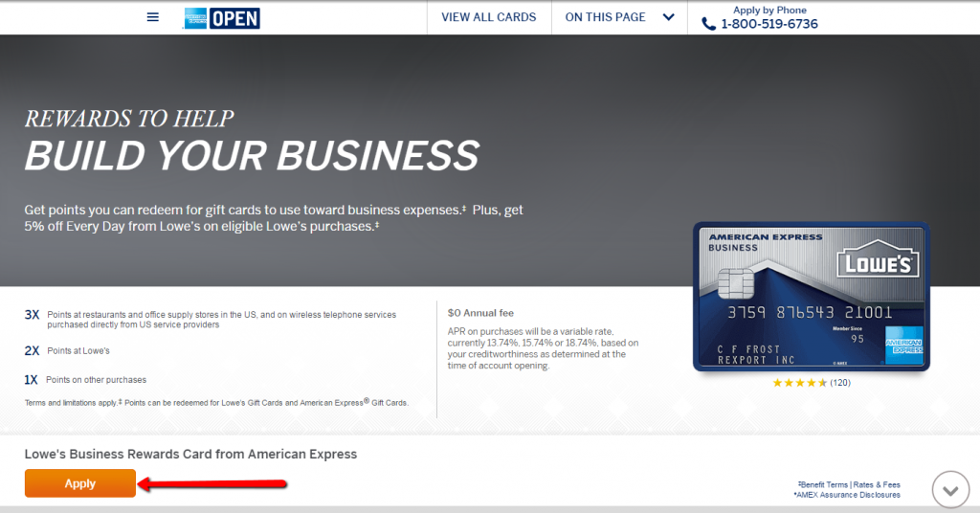Expand the On This Page dropdown
Viewport: 980px width, 513px height.
pos(619,17)
